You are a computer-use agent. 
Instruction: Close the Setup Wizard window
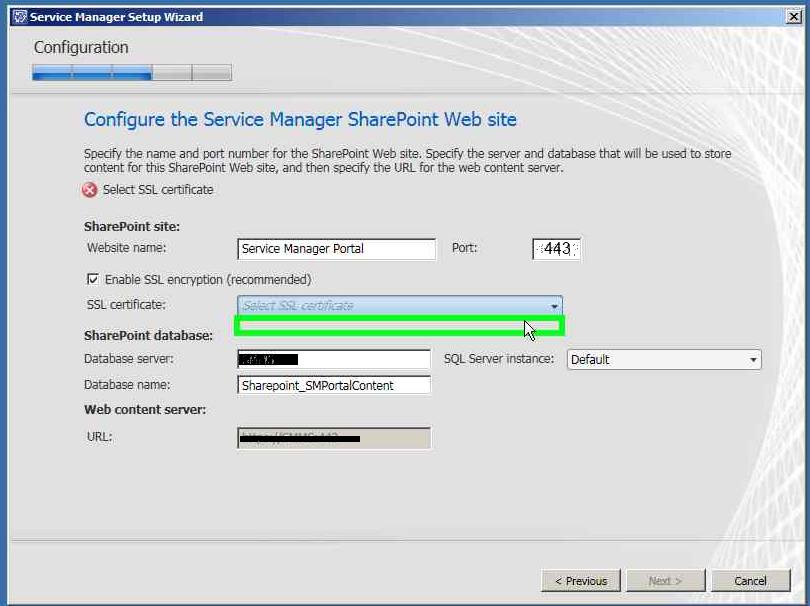click(x=793, y=17)
